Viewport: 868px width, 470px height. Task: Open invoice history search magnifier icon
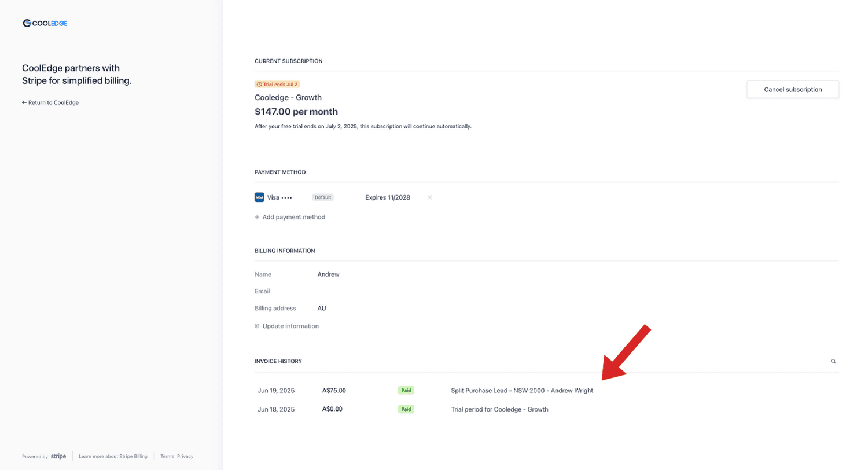pos(833,361)
